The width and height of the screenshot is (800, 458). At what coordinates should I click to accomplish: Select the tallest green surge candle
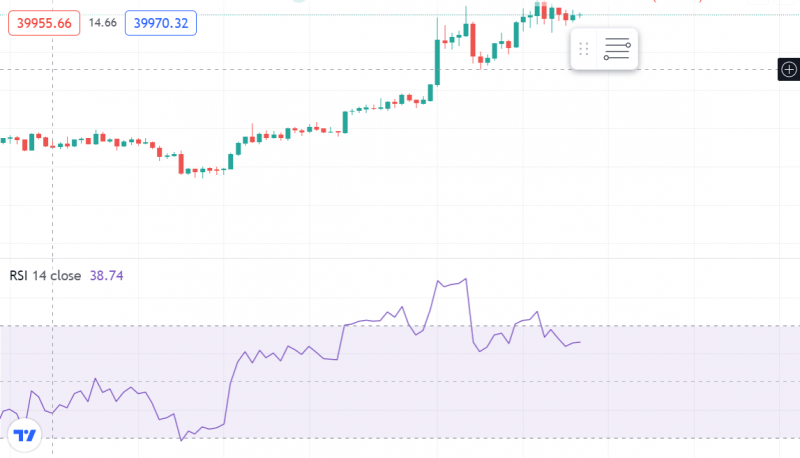pos(438,62)
